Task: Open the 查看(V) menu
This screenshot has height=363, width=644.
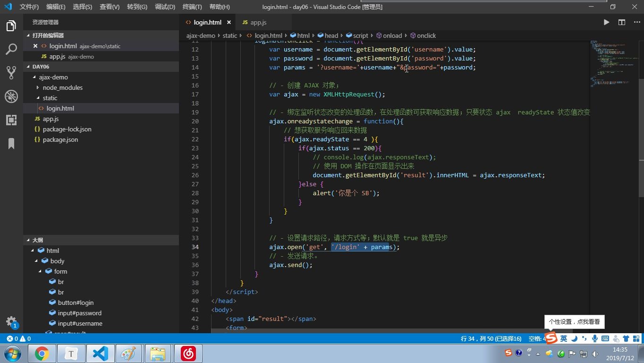Action: coord(110,7)
